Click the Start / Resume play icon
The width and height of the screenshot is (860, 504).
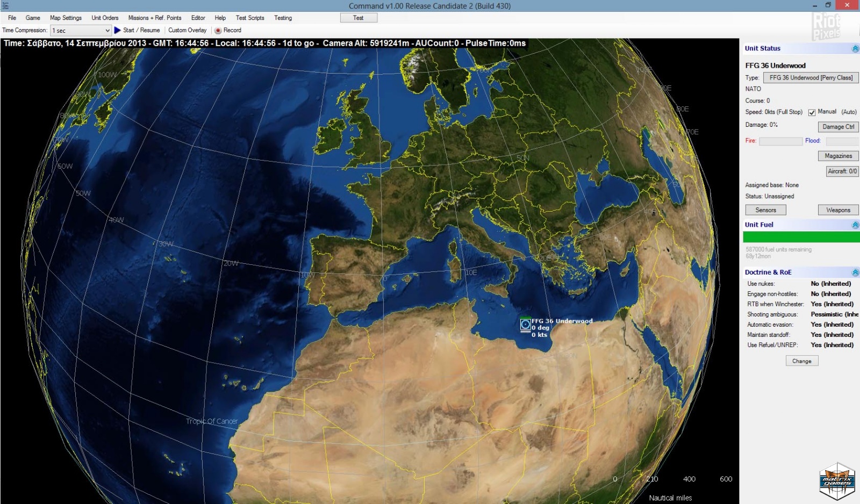[x=117, y=31]
